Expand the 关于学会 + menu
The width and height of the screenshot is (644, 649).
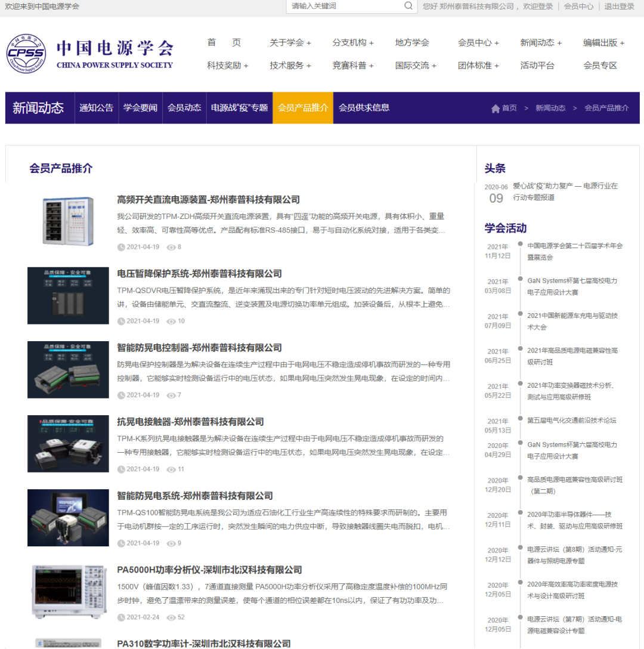point(290,43)
